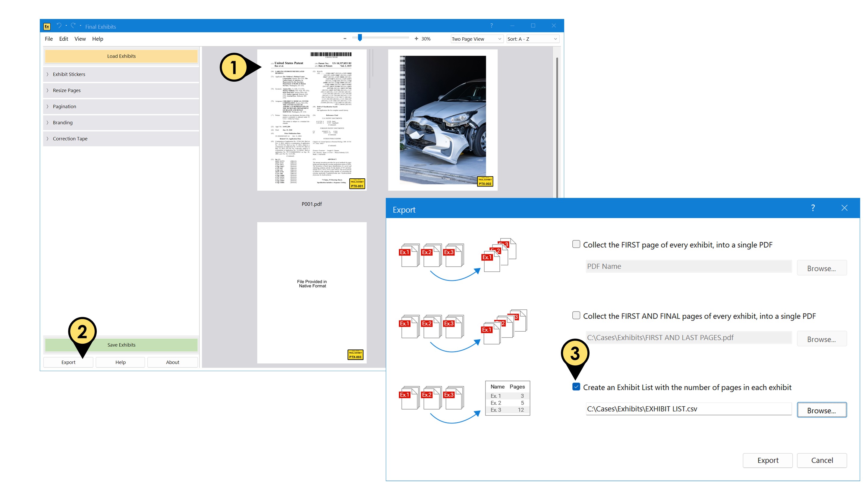This screenshot has width=868, height=488.
Task: Zoom in with the plus icon
Action: click(416, 38)
